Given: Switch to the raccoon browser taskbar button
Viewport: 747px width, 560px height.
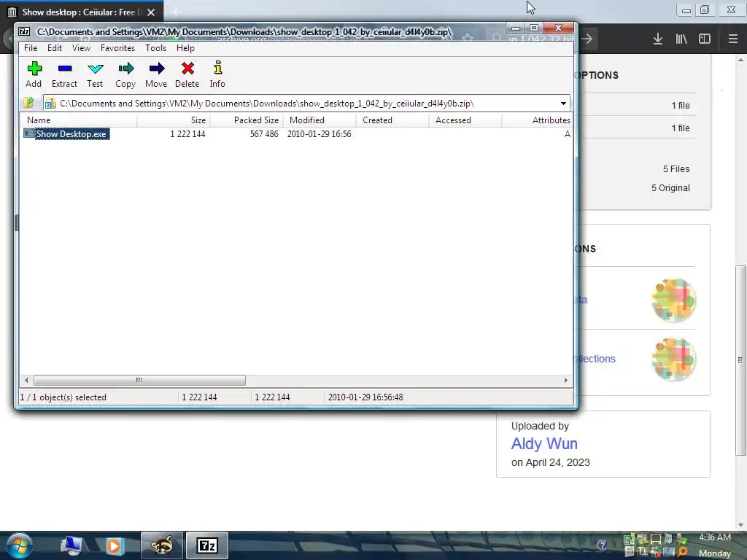Looking at the screenshot, I should pos(162,545).
